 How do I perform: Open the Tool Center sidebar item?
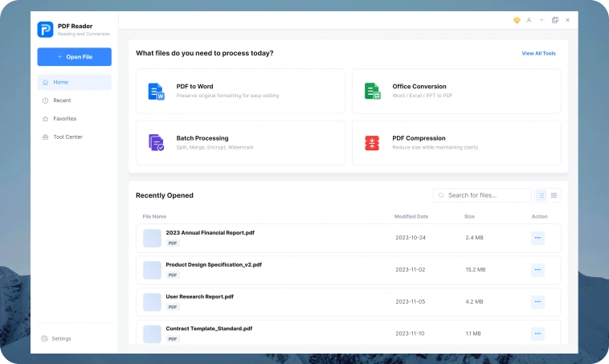tap(74, 137)
